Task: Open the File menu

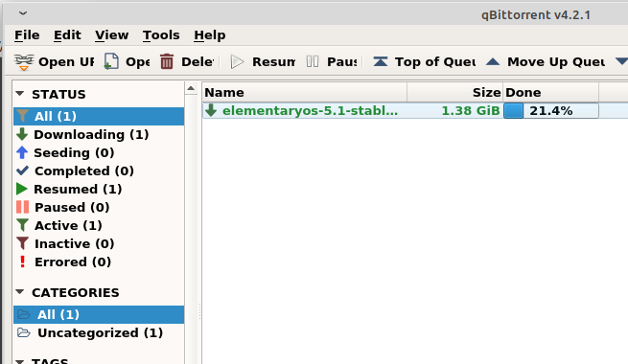Action: (27, 35)
